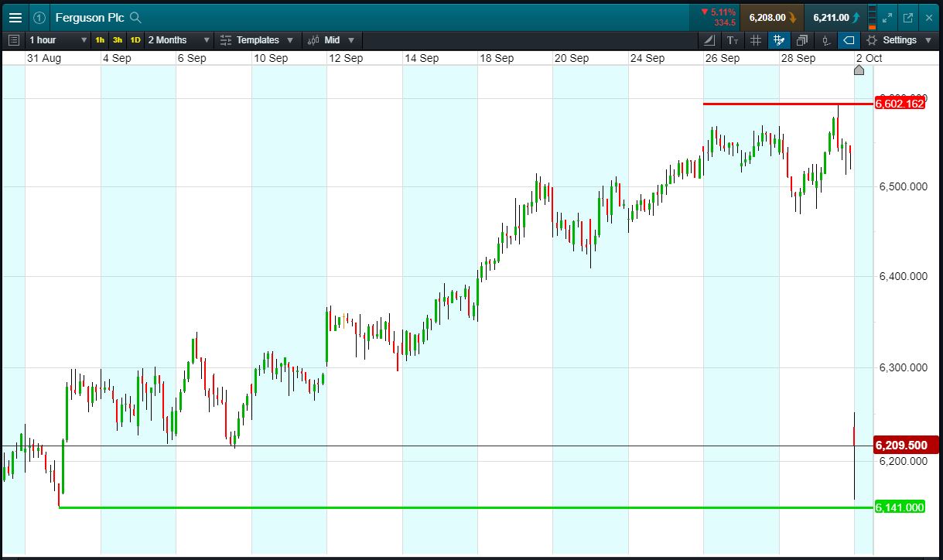This screenshot has width=943, height=560.
Task: Click the 6,200.000 price axis value
Action: coord(904,461)
